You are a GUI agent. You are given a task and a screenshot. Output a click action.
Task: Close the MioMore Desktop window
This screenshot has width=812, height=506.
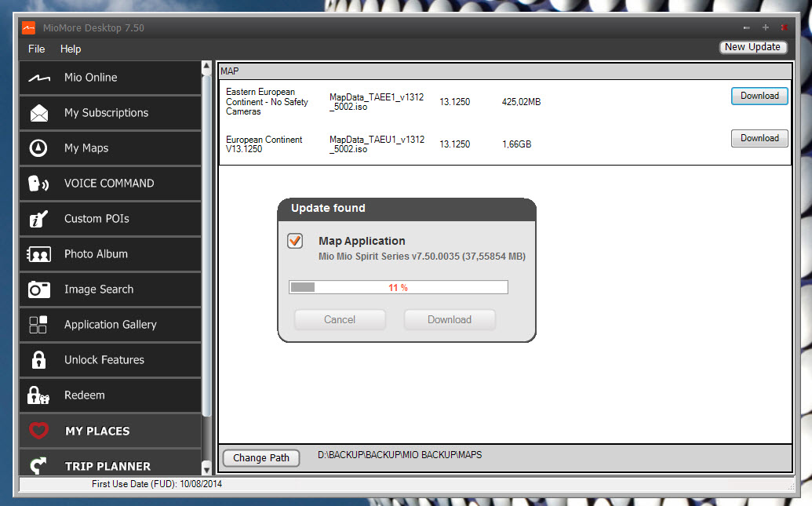pos(785,27)
